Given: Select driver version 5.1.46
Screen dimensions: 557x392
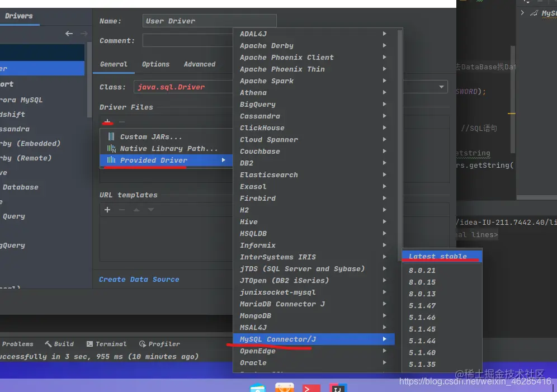Looking at the screenshot, I should click(x=442, y=318).
